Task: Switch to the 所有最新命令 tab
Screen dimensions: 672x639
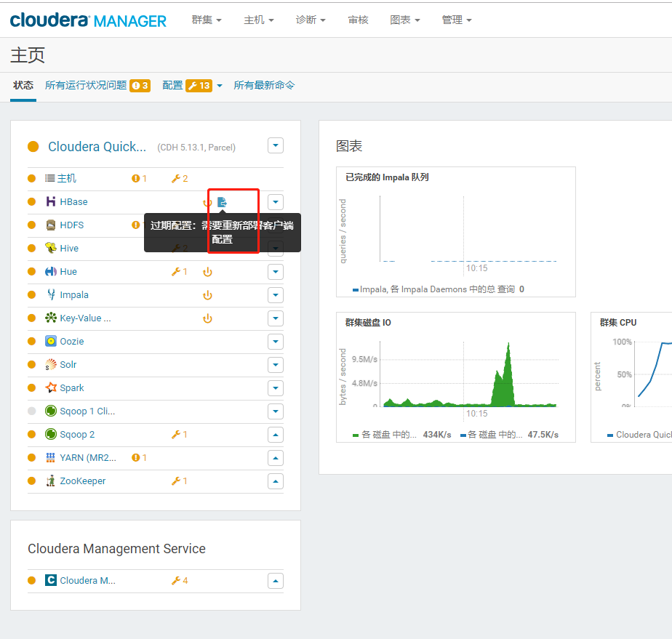Action: (x=264, y=85)
